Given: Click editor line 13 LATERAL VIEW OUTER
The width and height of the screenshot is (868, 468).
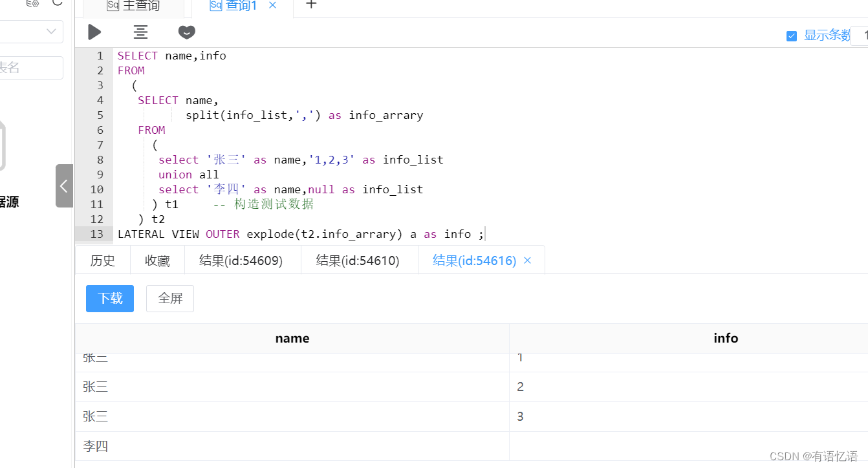Looking at the screenshot, I should (300, 234).
